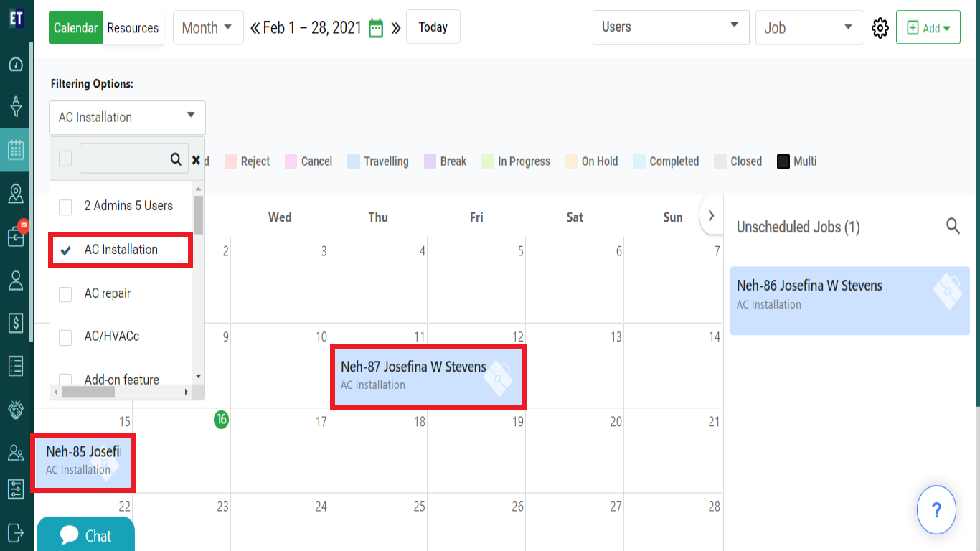Image resolution: width=980 pixels, height=551 pixels.
Task: Check the 2 Admins 5 Users checkbox
Action: pyautogui.click(x=65, y=207)
